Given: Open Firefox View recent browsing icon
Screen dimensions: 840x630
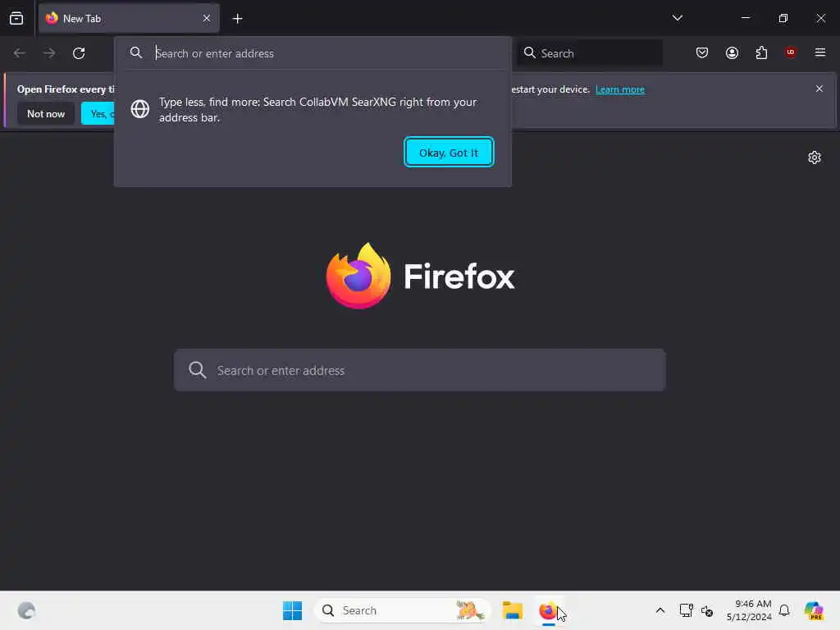Looking at the screenshot, I should [16, 18].
